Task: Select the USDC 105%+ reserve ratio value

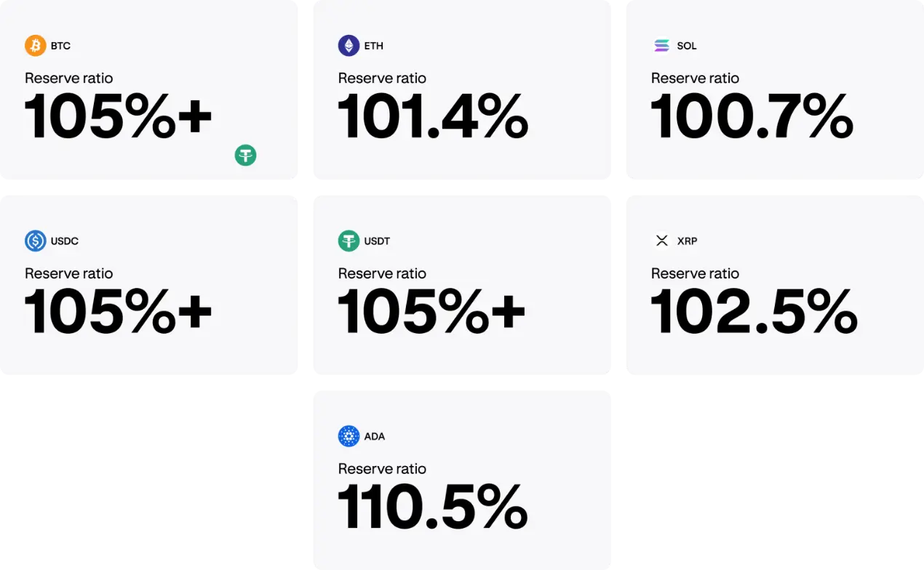Action: click(x=118, y=312)
